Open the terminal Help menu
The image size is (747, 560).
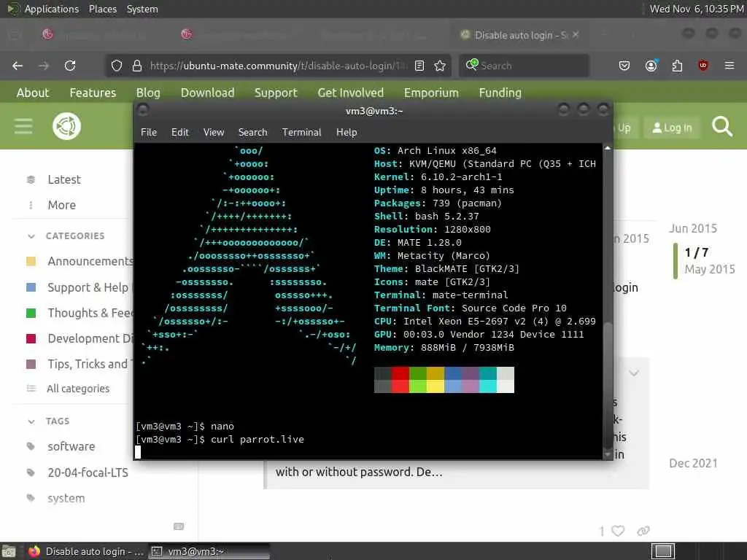(347, 133)
